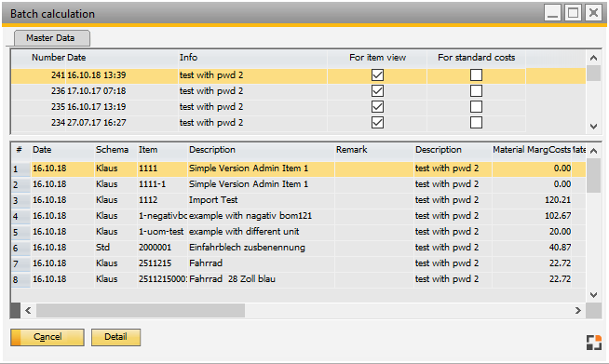The height and width of the screenshot is (364, 609).
Task: Click the Cancel button
Action: coord(47,337)
